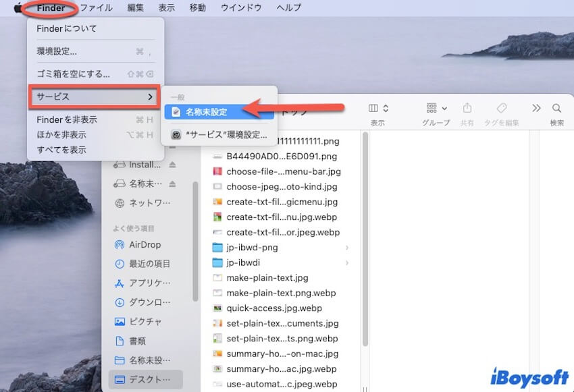Expand the jp-ibwd-png folder chevron

click(x=347, y=248)
